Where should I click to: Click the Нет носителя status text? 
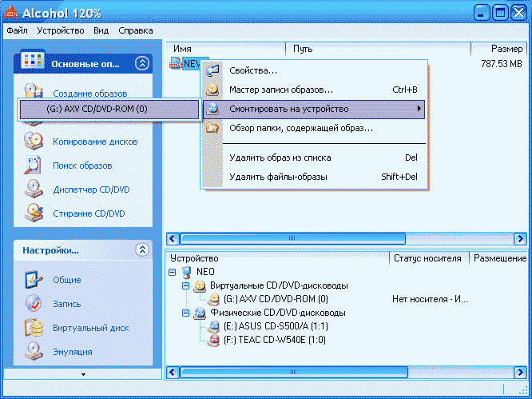tap(430, 299)
